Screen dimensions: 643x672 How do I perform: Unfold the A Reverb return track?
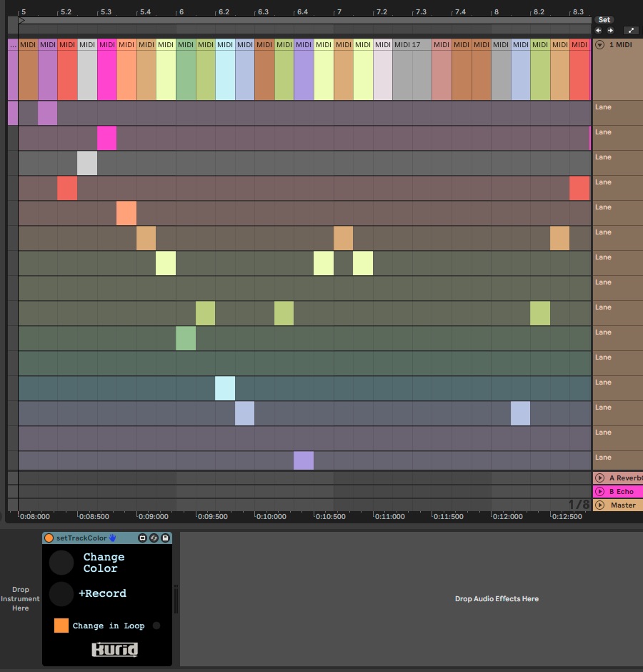pos(599,478)
